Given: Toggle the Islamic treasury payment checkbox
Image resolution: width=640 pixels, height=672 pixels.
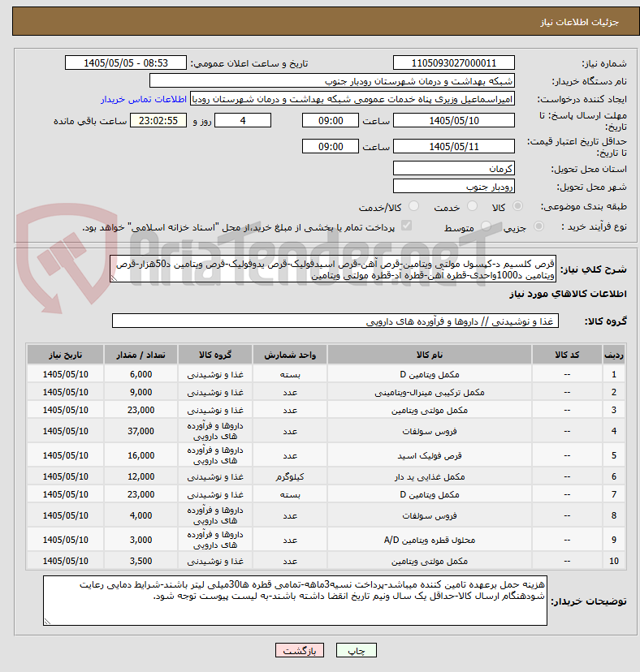Looking at the screenshot, I should 406,226.
